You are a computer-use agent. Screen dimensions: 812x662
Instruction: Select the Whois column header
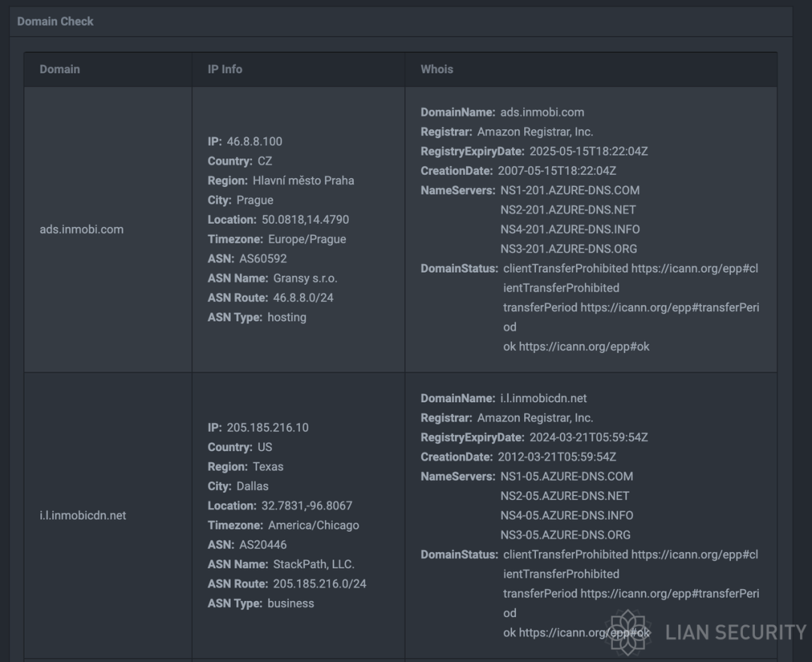point(437,69)
